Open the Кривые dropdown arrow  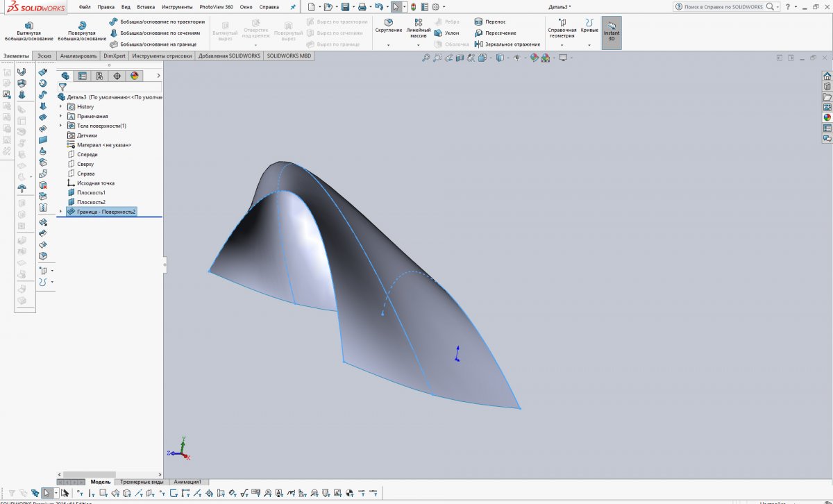pos(589,45)
